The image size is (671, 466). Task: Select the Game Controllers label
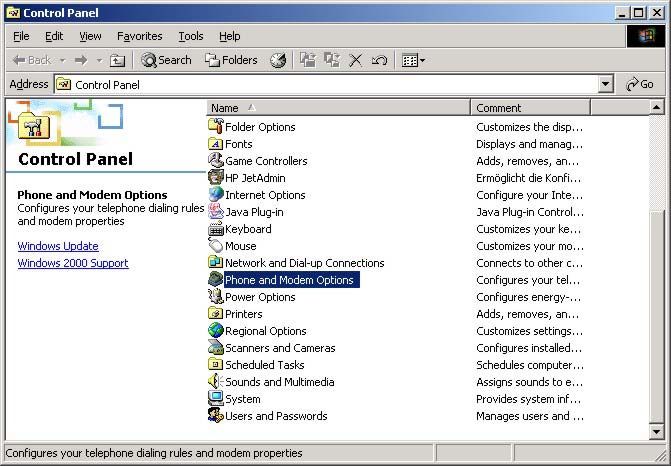tap(266, 161)
